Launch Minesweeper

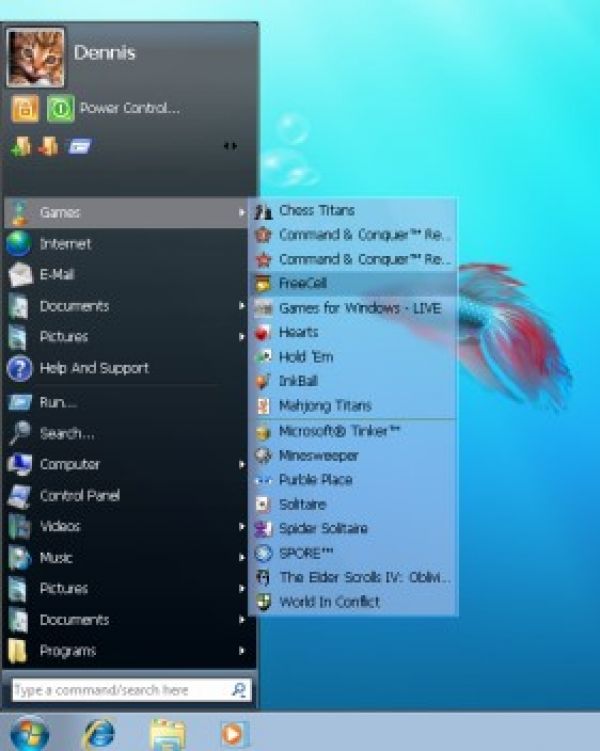pyautogui.click(x=353, y=455)
